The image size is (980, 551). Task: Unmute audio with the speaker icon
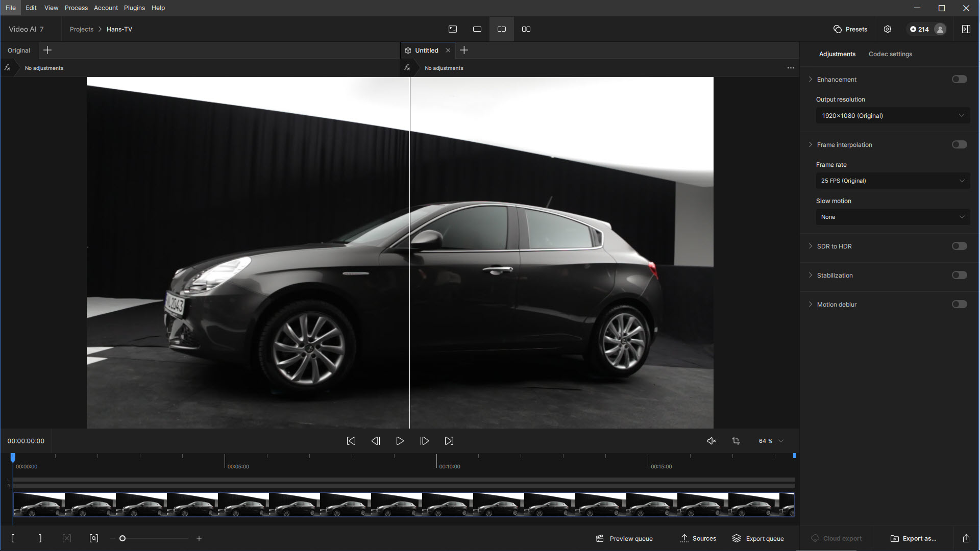711,441
